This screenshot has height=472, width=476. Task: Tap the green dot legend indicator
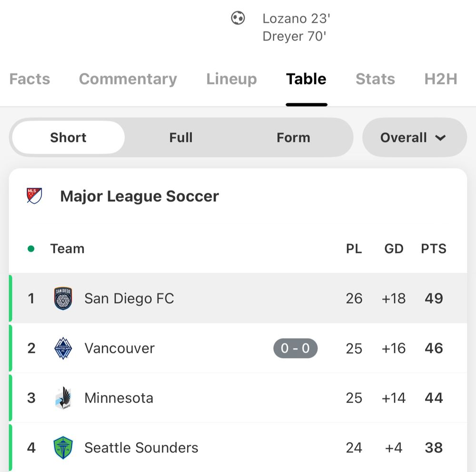pos(31,249)
